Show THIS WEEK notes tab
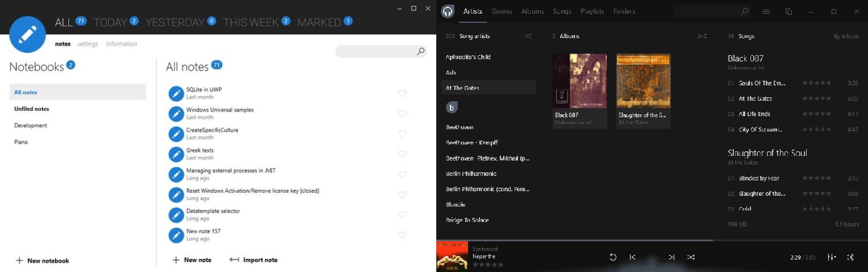This screenshot has height=272, width=868. tap(251, 22)
